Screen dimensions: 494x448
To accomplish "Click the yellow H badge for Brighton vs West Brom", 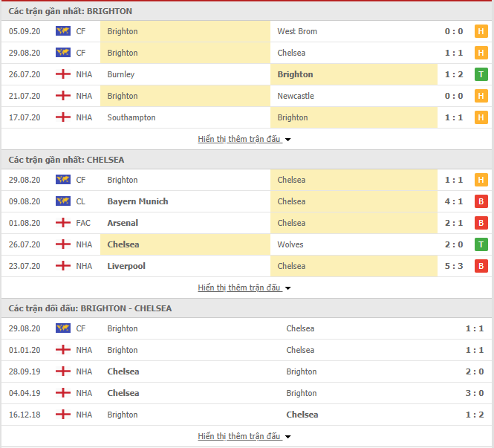I will click(x=481, y=31).
